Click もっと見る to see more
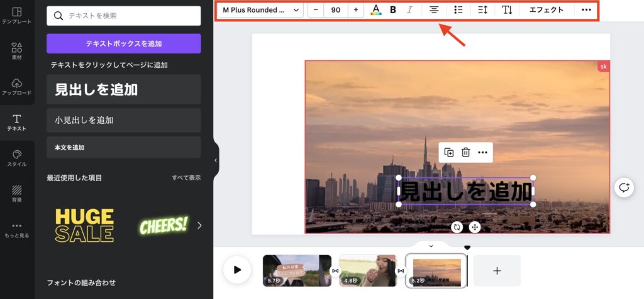The width and height of the screenshot is (644, 299). click(17, 230)
